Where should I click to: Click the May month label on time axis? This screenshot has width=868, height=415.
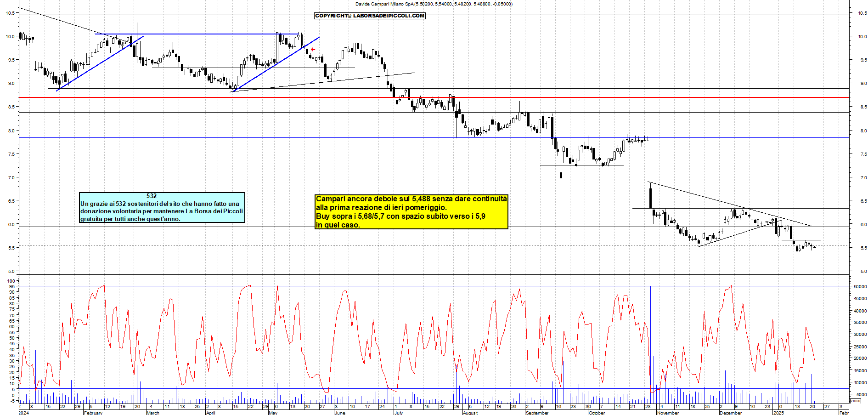[273, 413]
